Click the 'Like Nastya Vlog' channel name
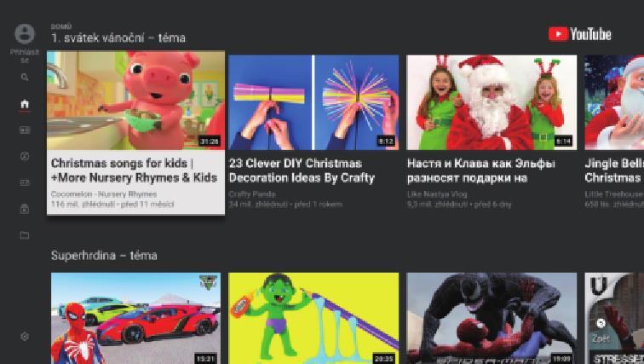 coord(437,194)
